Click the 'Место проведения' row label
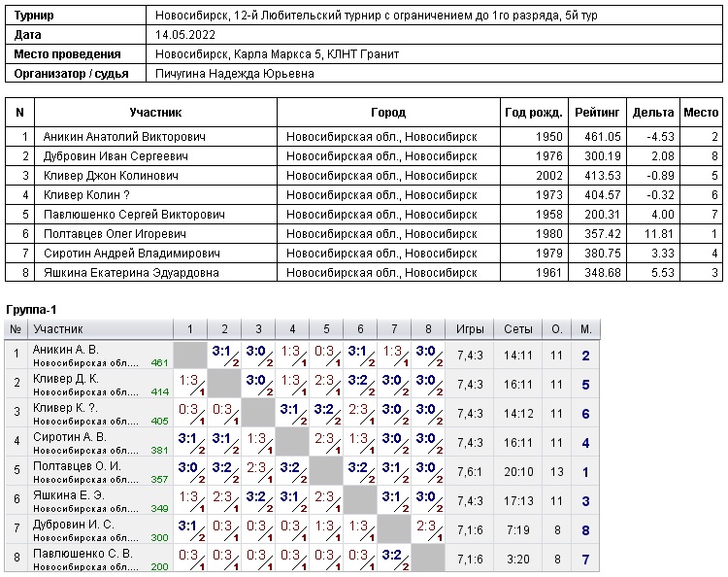728x577 pixels. (67, 54)
